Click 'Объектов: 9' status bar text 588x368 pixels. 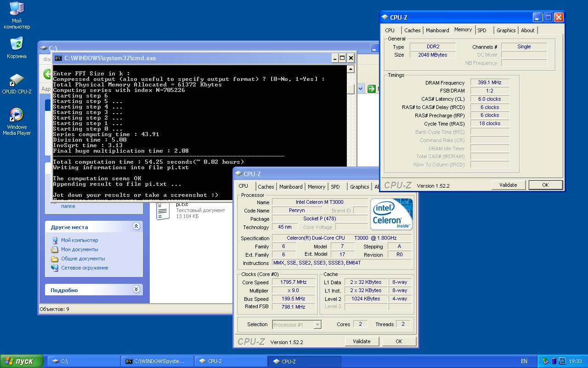coord(54,309)
